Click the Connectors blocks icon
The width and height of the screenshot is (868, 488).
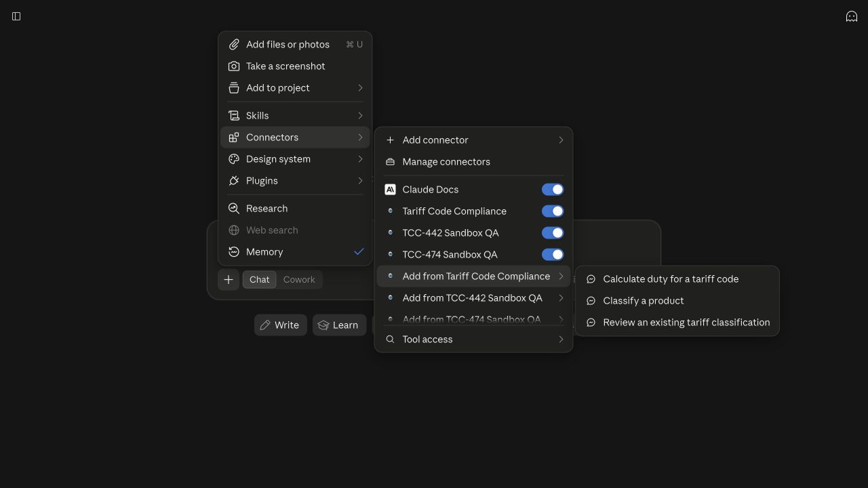pos(234,138)
